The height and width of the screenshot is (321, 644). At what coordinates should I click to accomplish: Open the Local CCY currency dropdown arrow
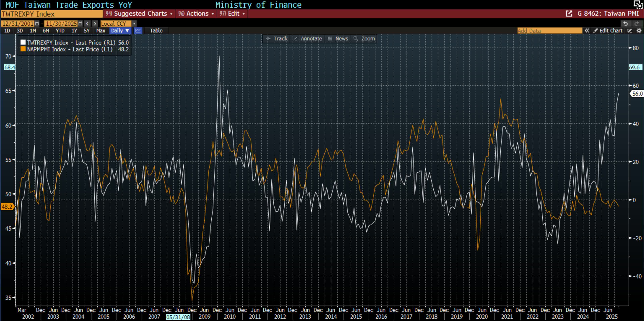134,23
